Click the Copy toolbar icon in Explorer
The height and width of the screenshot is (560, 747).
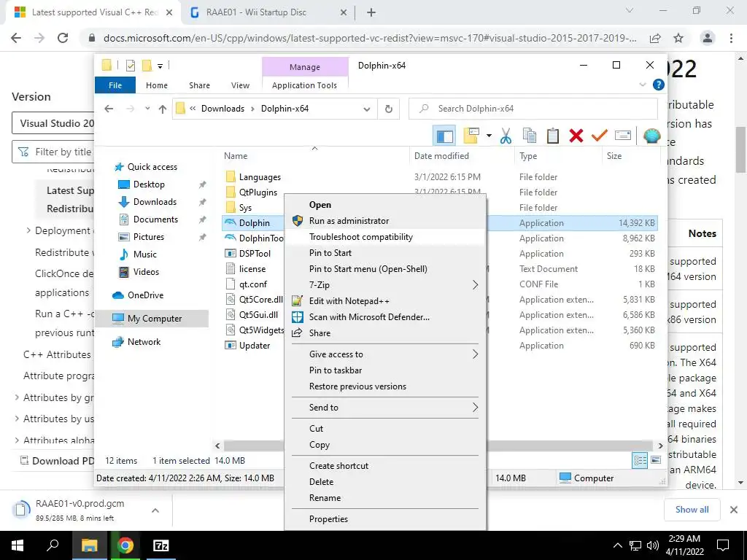coord(530,136)
